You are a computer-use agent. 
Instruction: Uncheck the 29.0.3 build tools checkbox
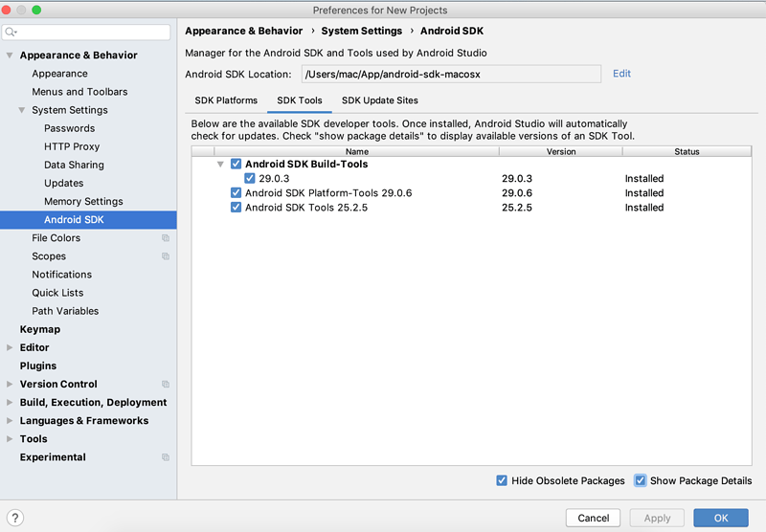pos(250,178)
